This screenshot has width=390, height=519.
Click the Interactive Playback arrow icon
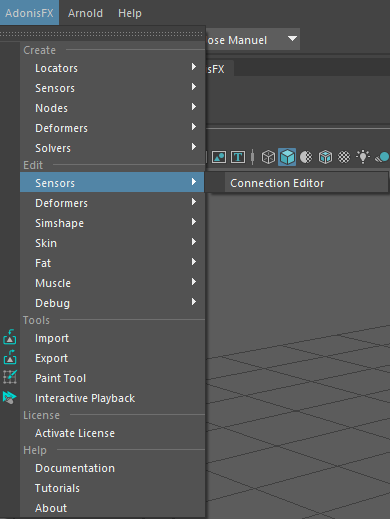(10, 397)
